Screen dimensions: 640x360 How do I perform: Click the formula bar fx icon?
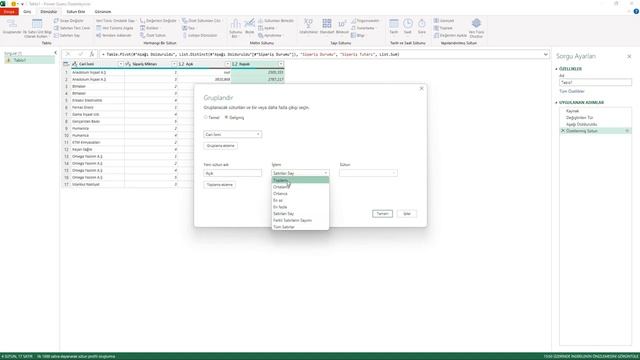point(92,54)
